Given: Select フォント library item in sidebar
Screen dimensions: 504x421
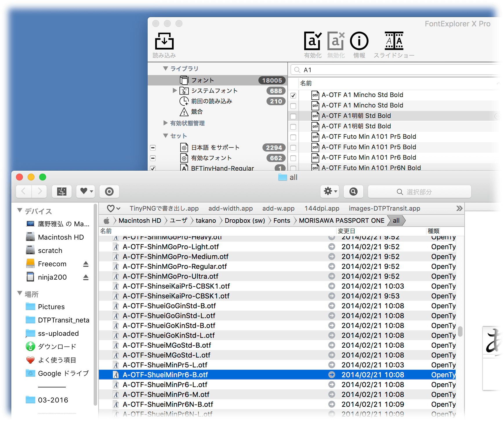Looking at the screenshot, I should (x=217, y=80).
